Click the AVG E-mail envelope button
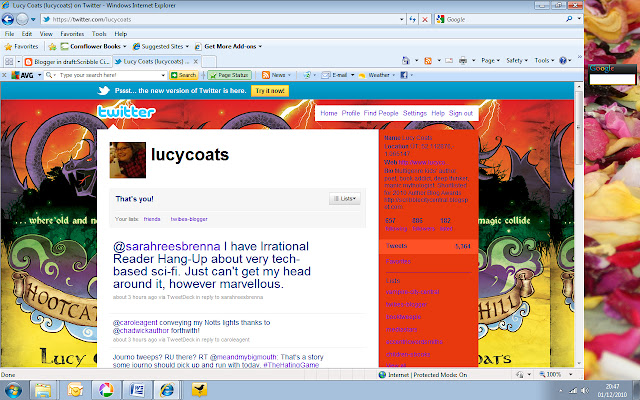Image resolution: width=640 pixels, height=400 pixels. click(x=335, y=75)
